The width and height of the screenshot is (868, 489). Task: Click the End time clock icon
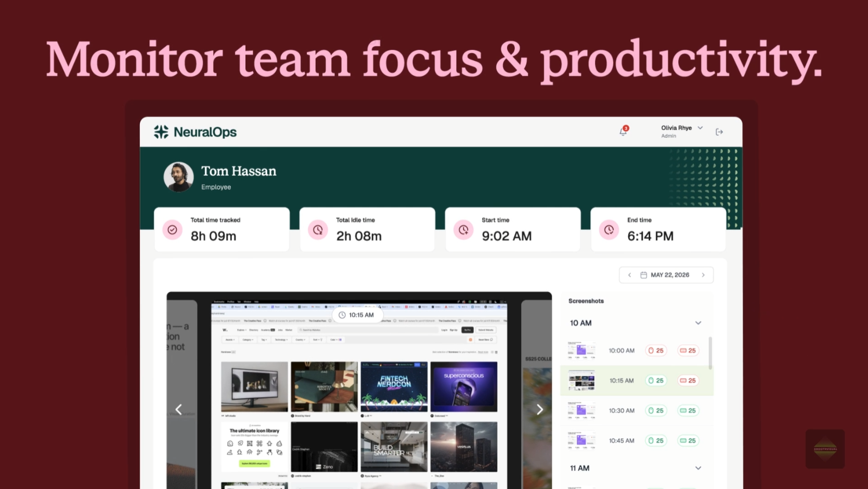click(609, 230)
